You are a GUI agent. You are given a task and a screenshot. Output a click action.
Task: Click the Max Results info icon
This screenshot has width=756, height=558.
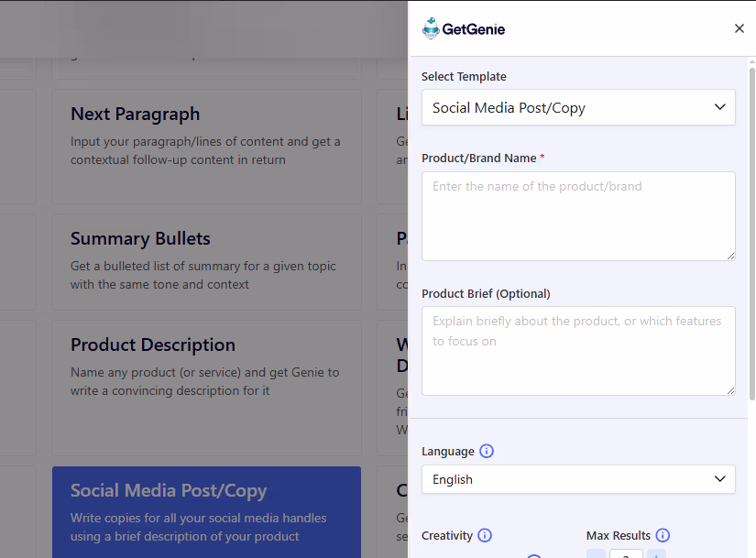tap(663, 535)
